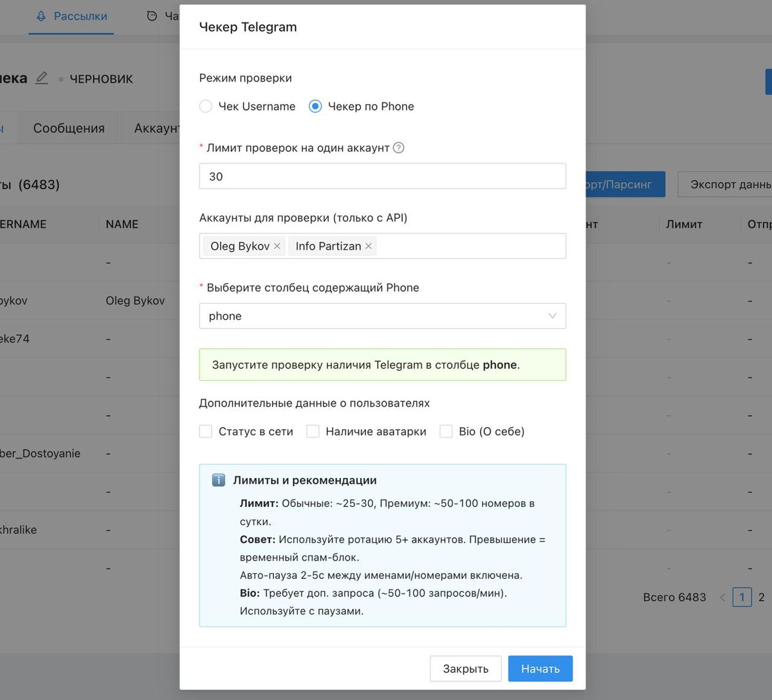Click the Info Partizan tag label
The width and height of the screenshot is (772, 700).
click(x=328, y=246)
